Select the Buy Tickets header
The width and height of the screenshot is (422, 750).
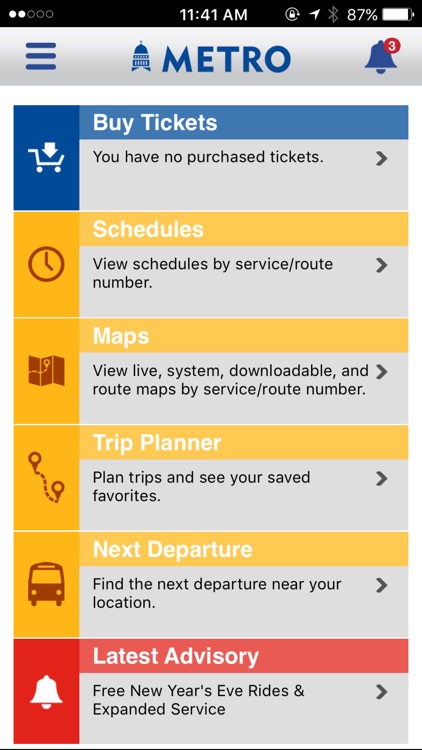[x=244, y=122]
